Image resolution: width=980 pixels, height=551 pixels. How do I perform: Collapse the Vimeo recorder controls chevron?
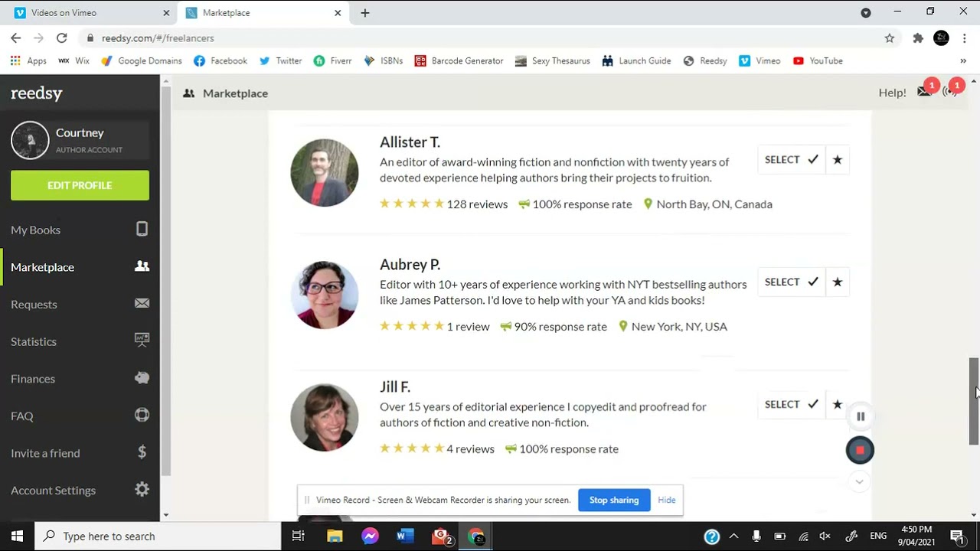click(x=859, y=482)
